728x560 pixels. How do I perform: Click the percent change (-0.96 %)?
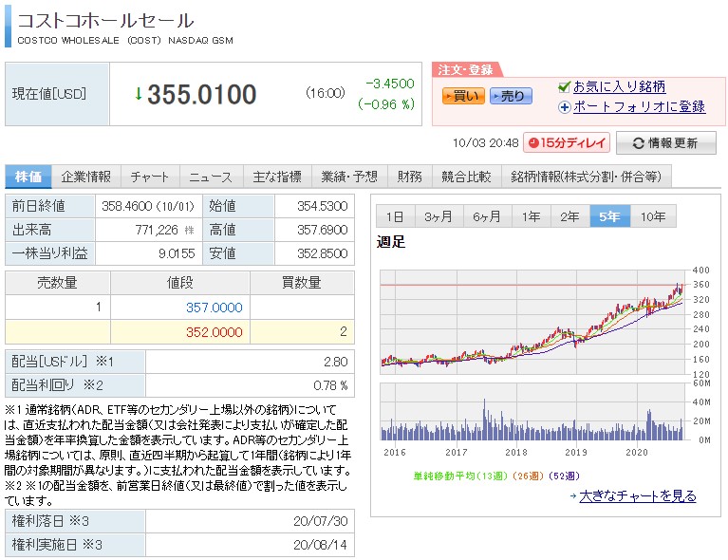pyautogui.click(x=385, y=104)
